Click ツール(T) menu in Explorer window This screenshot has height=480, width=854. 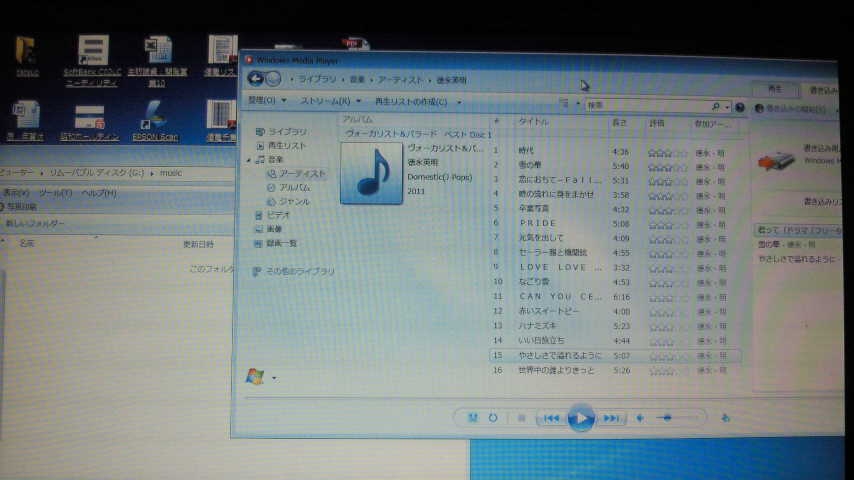pos(55,193)
